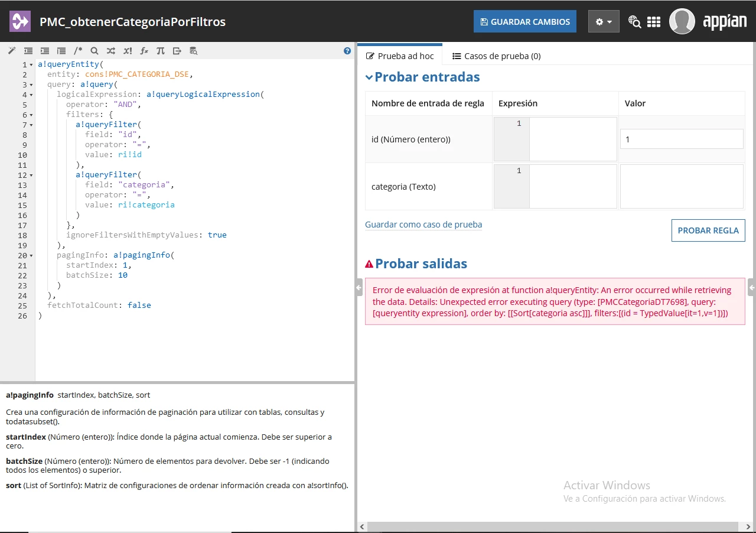Screen dimensions: 756x533
Task: Click the red error warning triangle
Action: point(369,264)
